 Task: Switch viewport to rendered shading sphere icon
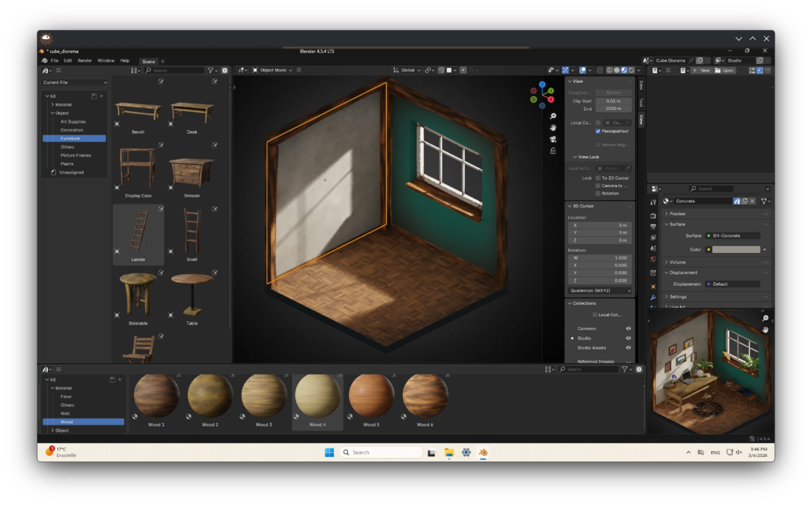(x=632, y=70)
